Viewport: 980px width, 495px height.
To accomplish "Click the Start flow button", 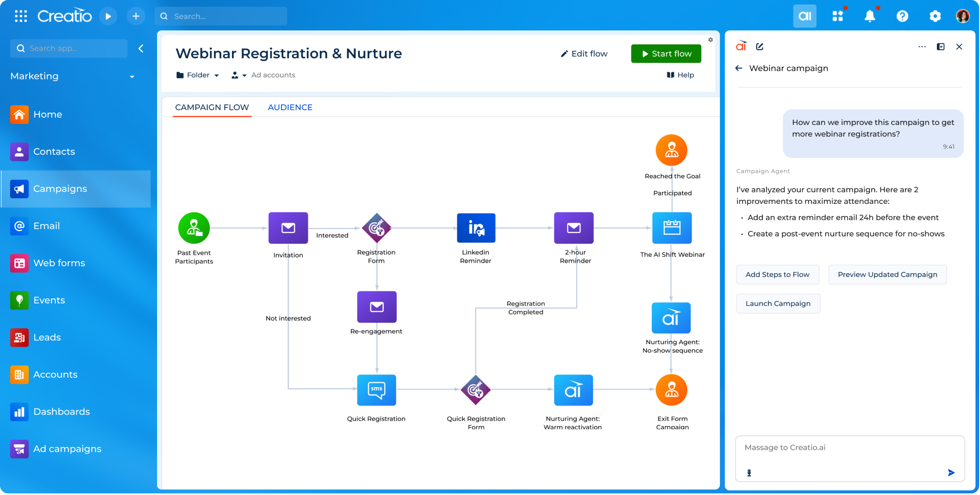I will [x=666, y=53].
